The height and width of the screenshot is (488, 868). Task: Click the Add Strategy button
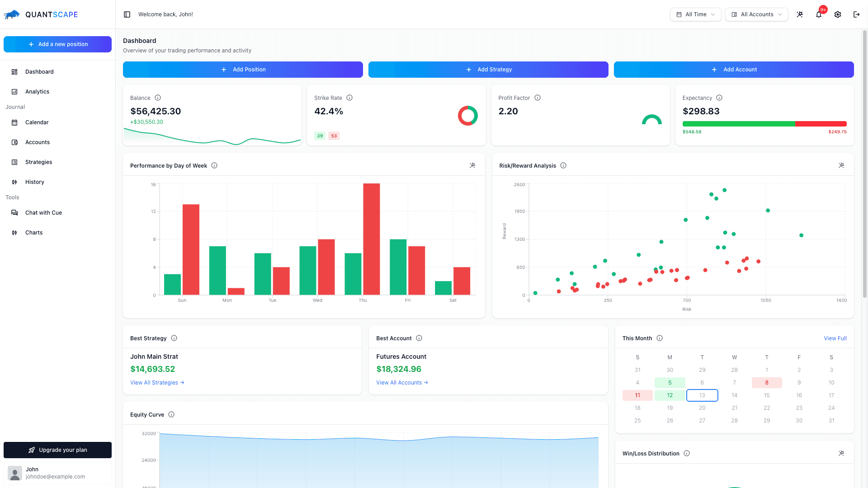point(488,69)
